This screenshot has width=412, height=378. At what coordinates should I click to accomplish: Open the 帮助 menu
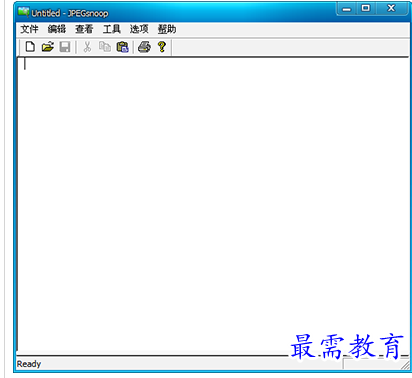click(x=167, y=29)
